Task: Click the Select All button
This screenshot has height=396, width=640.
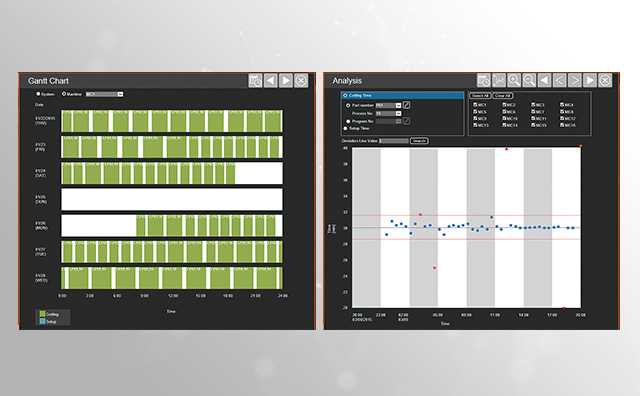Action: coord(480,96)
